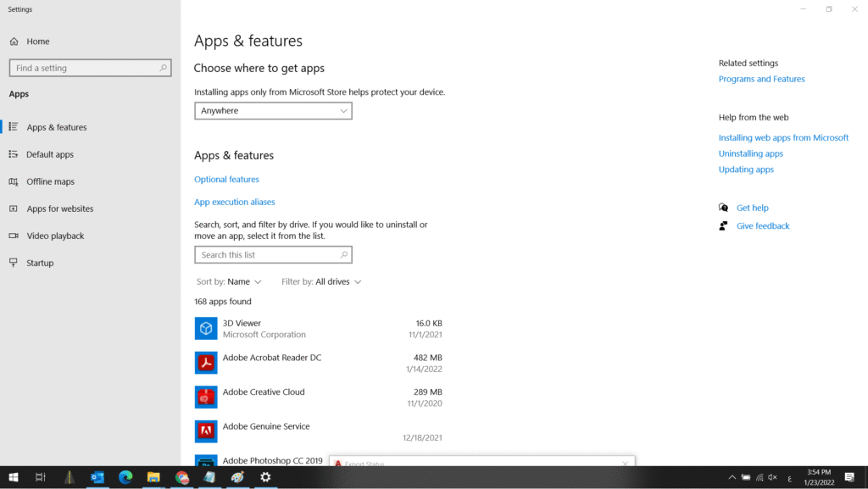Select the Adobe Genuine Service icon
Viewport: 868px width, 489px height.
coord(206,431)
